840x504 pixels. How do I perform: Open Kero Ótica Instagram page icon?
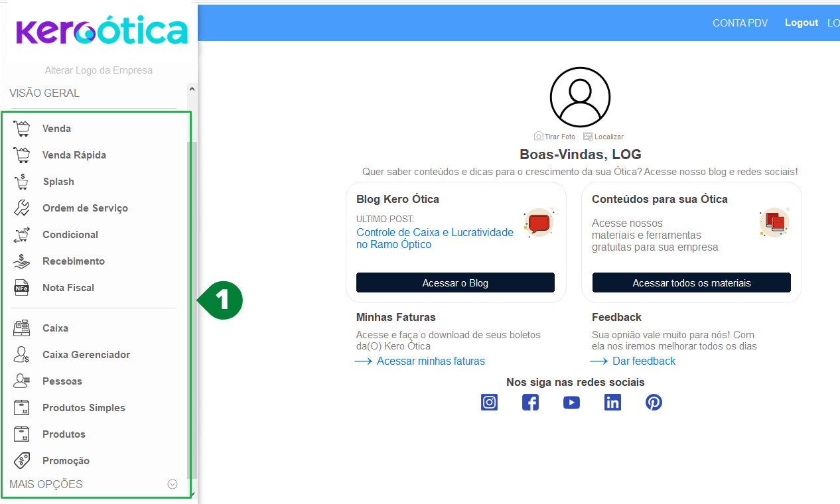pyautogui.click(x=490, y=403)
